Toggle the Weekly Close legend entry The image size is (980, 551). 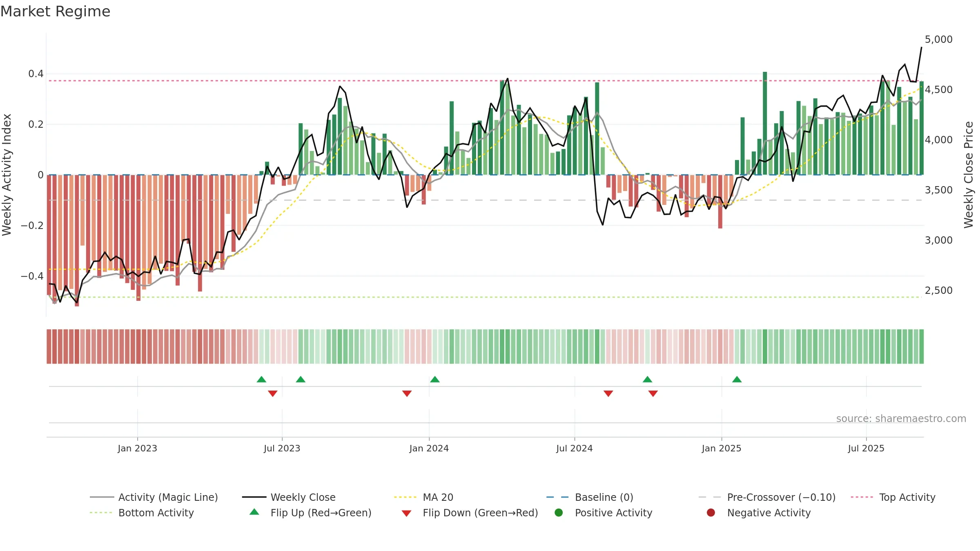pos(289,497)
